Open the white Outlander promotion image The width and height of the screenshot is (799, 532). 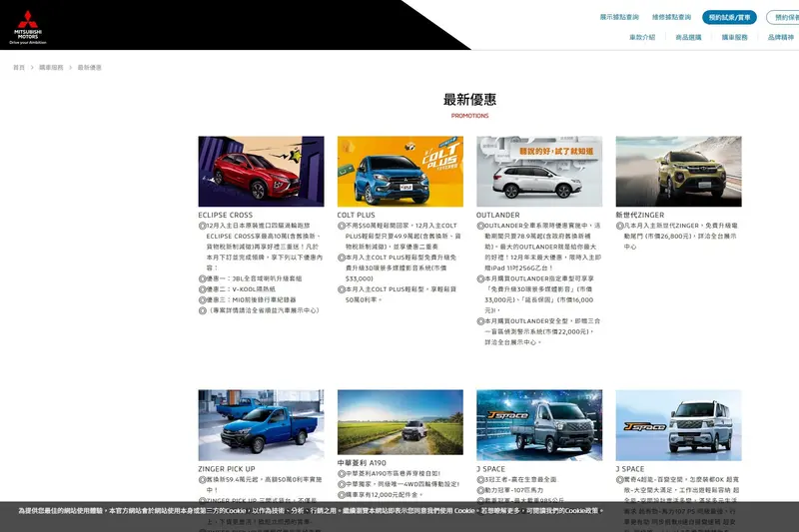(539, 171)
